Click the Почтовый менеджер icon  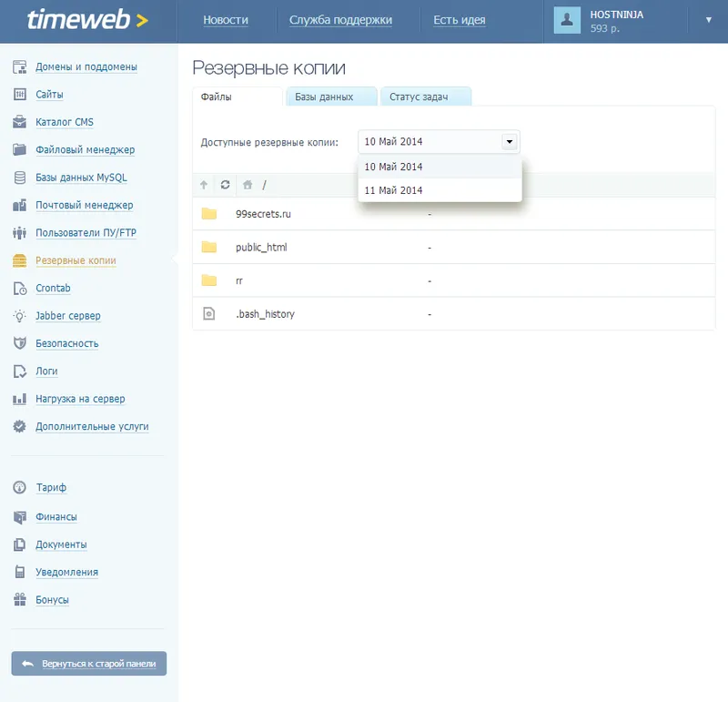pyautogui.click(x=19, y=205)
